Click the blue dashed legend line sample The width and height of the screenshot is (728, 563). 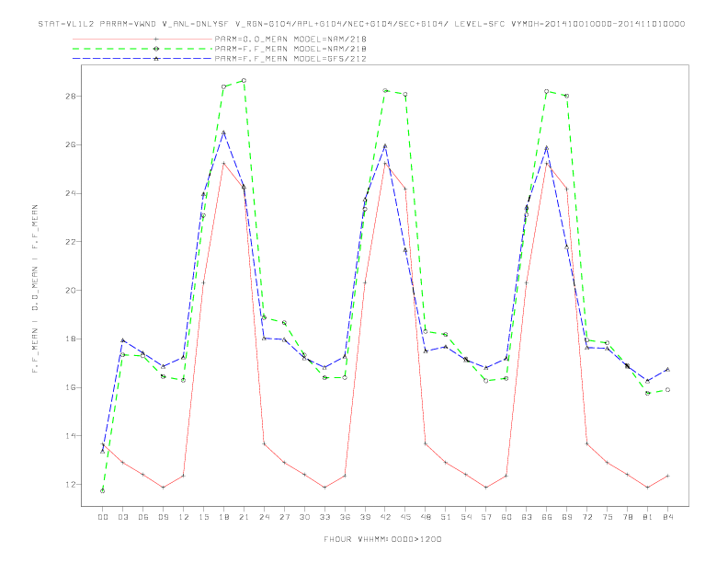(142, 59)
